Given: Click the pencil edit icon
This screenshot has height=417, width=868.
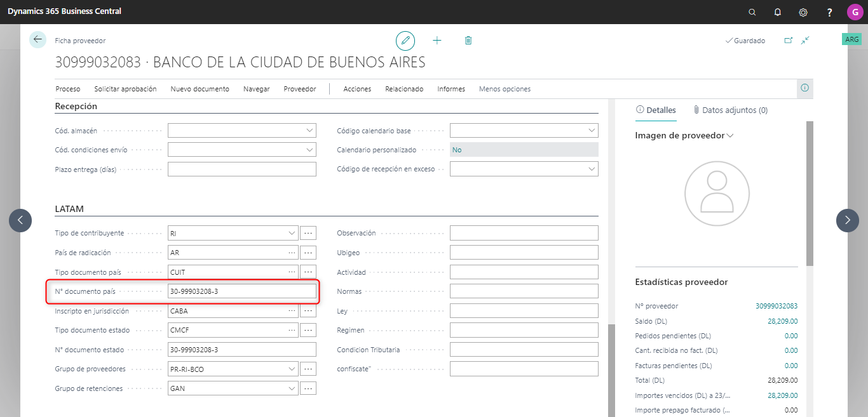Looking at the screenshot, I should 405,41.
